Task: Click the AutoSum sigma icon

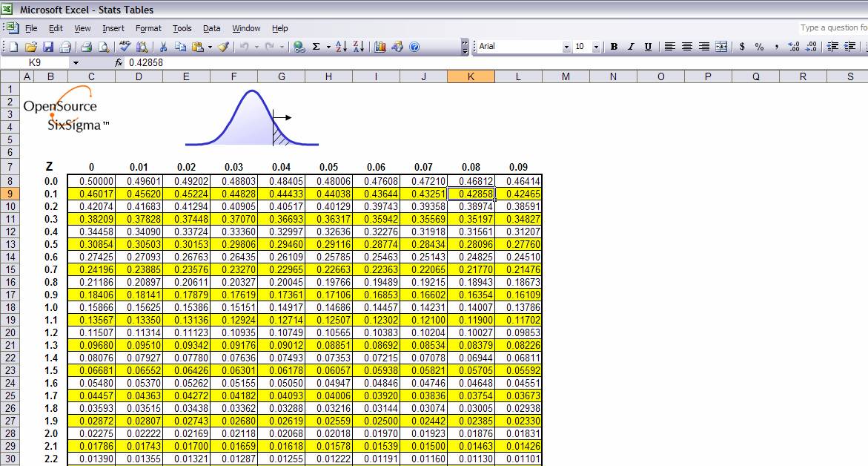Action: coord(317,47)
